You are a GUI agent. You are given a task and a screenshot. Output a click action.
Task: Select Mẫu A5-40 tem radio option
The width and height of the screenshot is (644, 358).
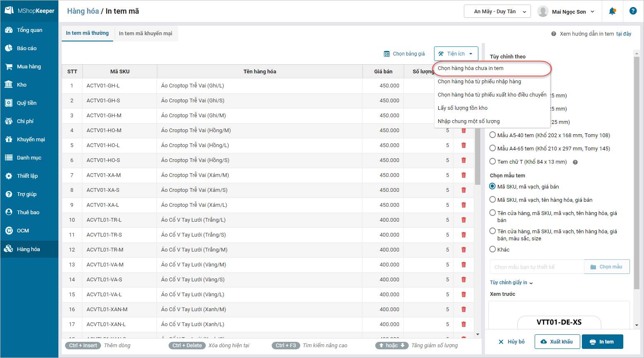click(x=493, y=135)
